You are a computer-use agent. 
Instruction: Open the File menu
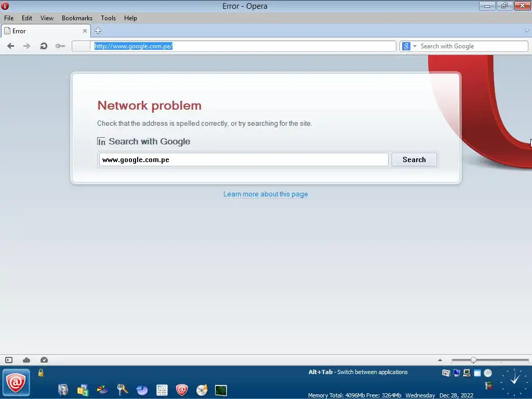9,18
